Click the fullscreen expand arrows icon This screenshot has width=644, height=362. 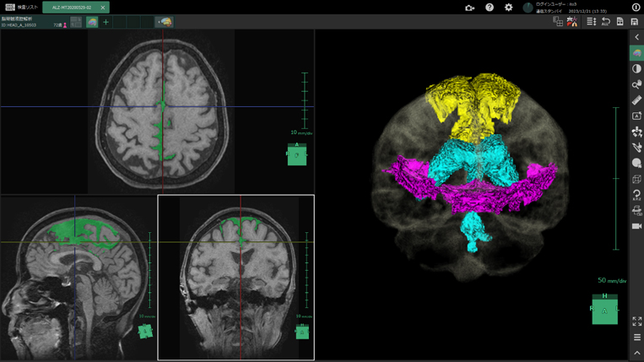point(636,321)
